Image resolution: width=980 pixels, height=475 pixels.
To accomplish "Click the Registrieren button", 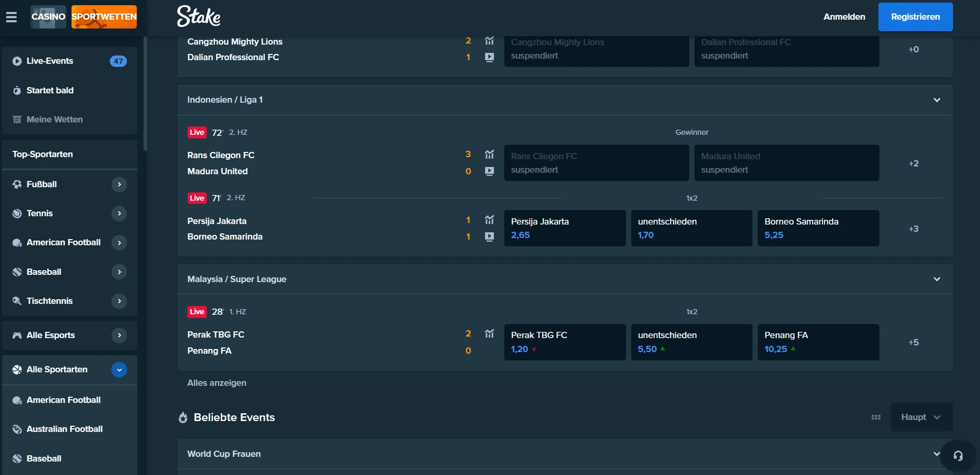I will [915, 17].
